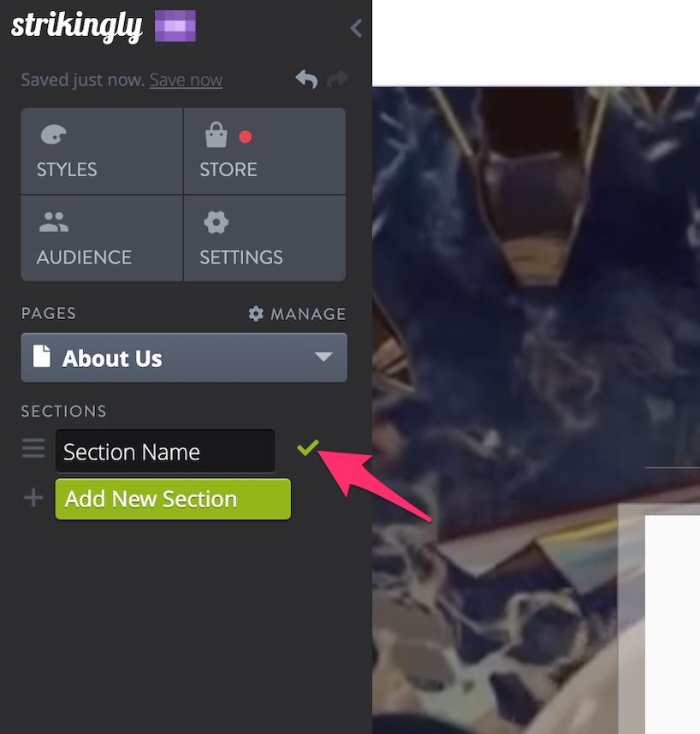Click the purple pixelated avatar thumbnail
Image resolution: width=700 pixels, height=734 pixels.
tap(175, 26)
